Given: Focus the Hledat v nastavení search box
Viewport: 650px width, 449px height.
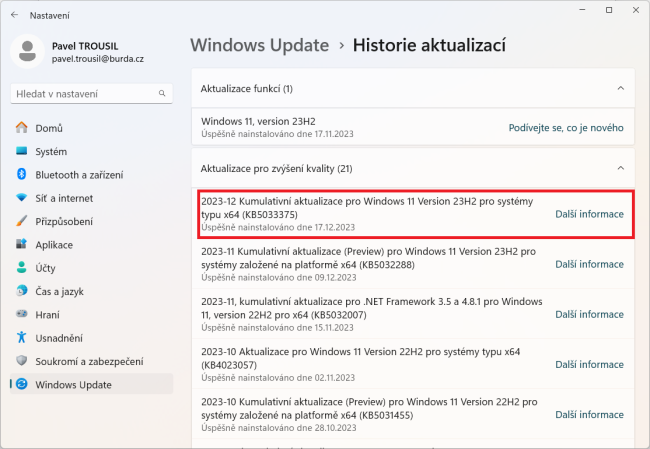Looking at the screenshot, I should pos(91,94).
